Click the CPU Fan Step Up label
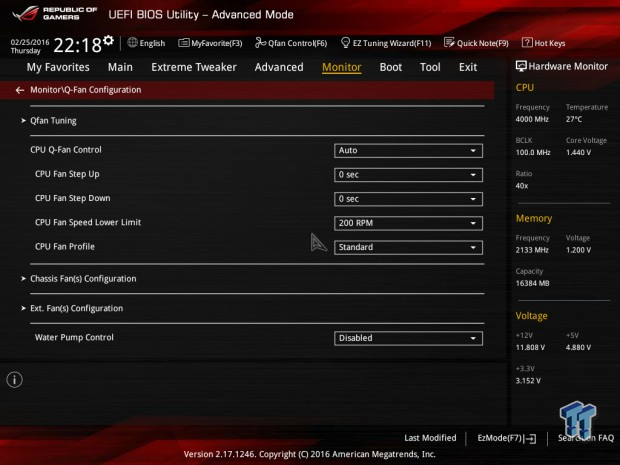620x465 pixels. pyautogui.click(x=67, y=174)
